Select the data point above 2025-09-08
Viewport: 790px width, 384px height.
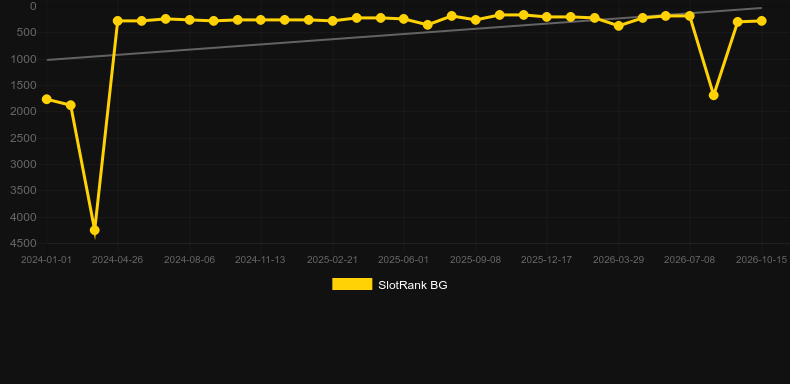(475, 20)
